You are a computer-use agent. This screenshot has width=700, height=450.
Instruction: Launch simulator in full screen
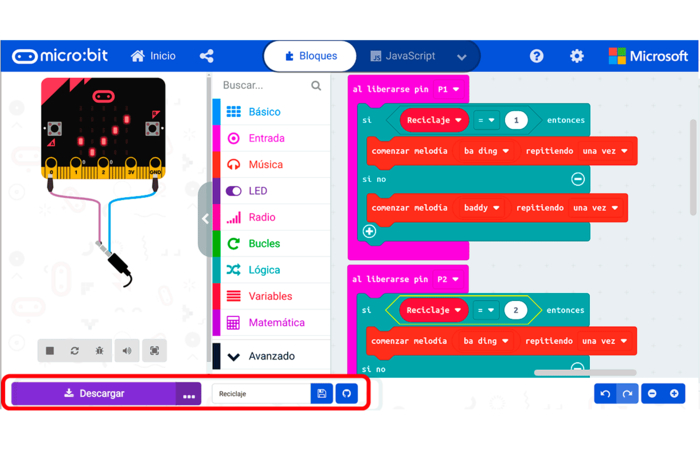[154, 351]
